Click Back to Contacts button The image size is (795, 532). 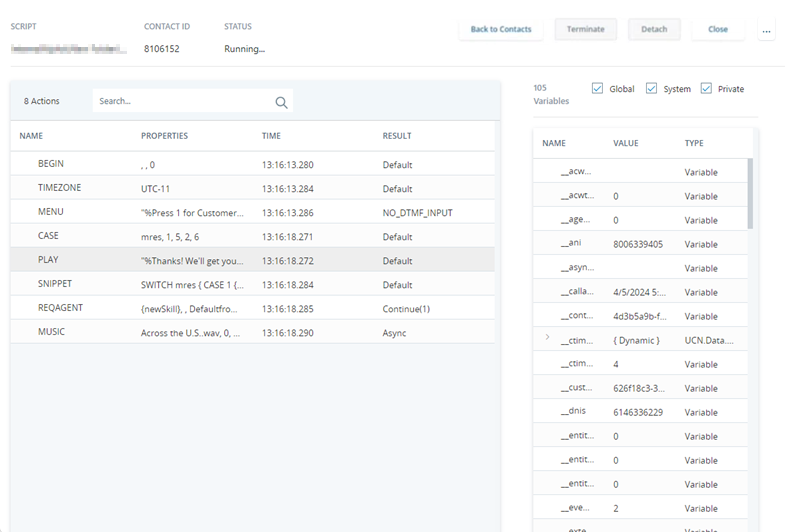point(501,30)
